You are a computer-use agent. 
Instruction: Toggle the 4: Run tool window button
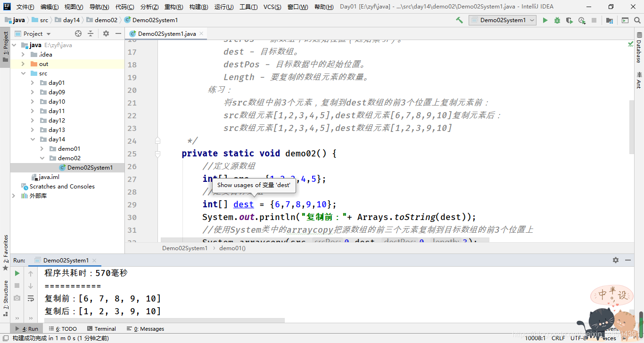[27, 329]
